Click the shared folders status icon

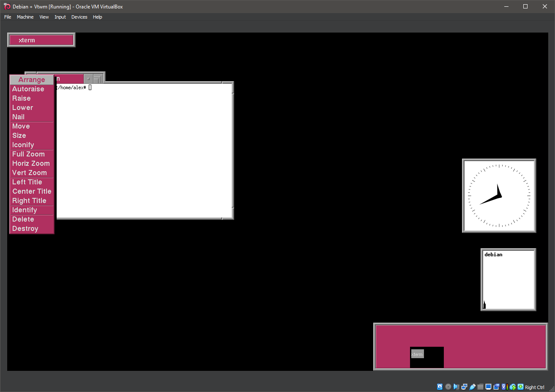(x=481, y=386)
